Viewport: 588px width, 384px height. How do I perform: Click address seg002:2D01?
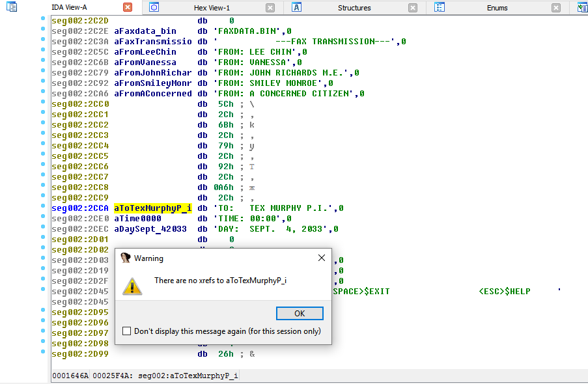tap(80, 240)
